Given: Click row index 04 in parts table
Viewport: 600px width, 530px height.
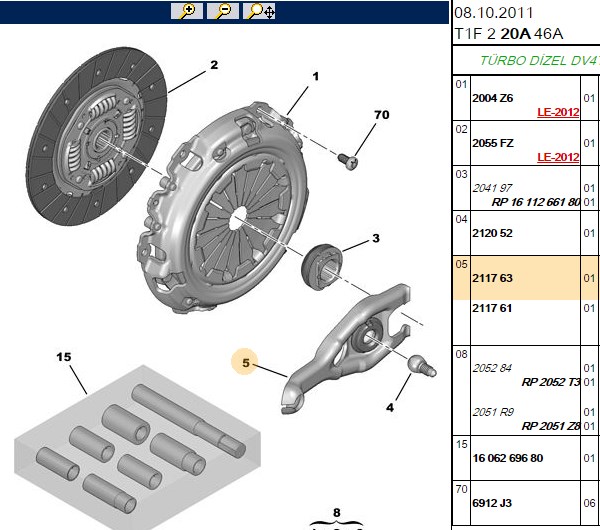Looking at the screenshot, I should pos(461,219).
